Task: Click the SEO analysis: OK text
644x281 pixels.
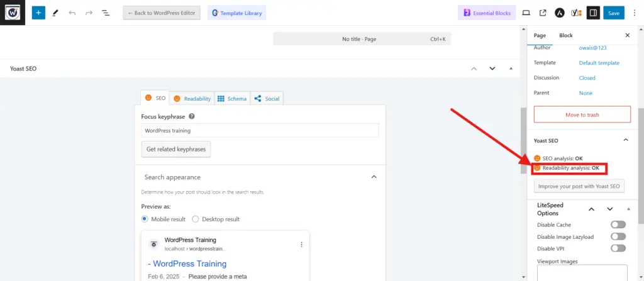Action: (x=563, y=158)
